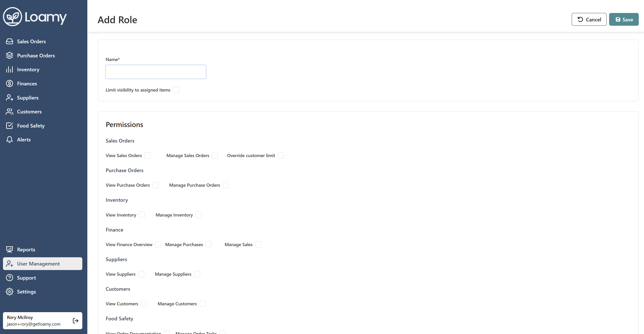Tick the View Suppliers checkbox
Screen dimensions: 644x334
click(x=141, y=274)
